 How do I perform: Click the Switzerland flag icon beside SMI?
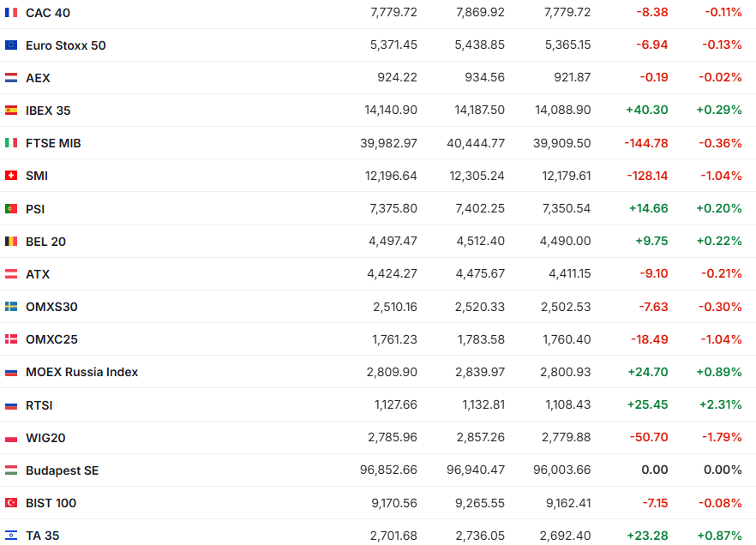[11, 176]
